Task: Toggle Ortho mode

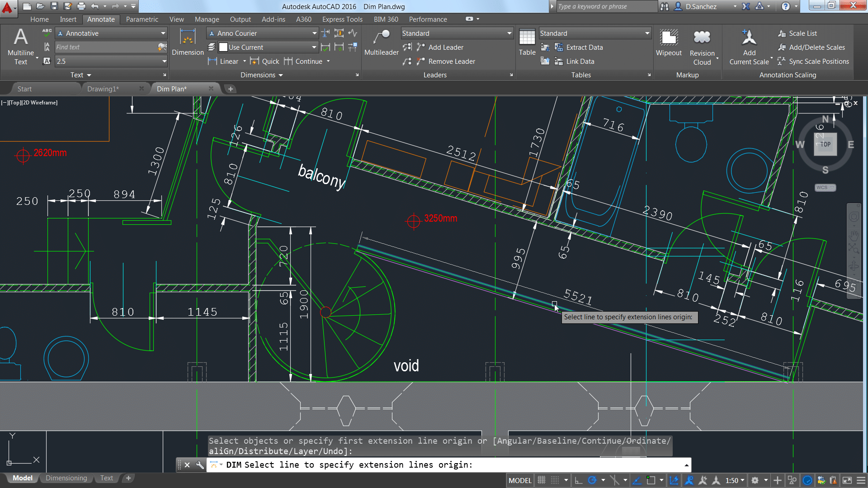Action: (x=578, y=480)
